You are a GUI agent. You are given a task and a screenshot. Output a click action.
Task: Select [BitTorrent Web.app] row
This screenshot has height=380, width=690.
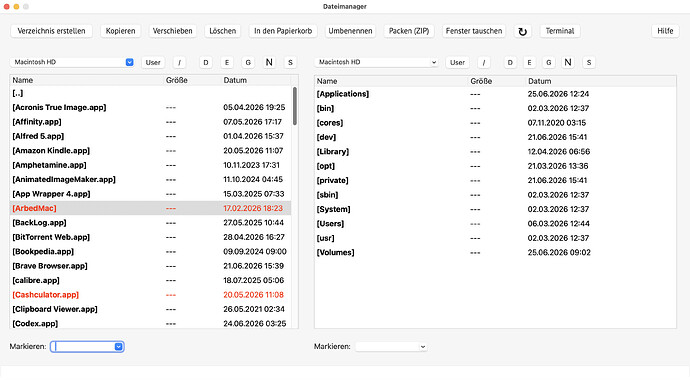150,237
